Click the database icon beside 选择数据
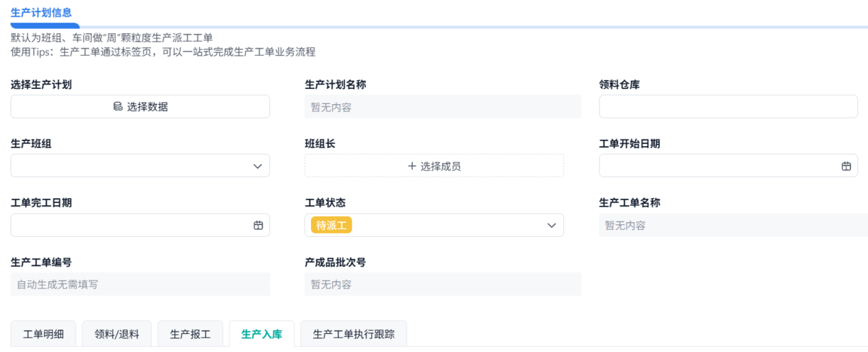The height and width of the screenshot is (352, 868). point(118,107)
